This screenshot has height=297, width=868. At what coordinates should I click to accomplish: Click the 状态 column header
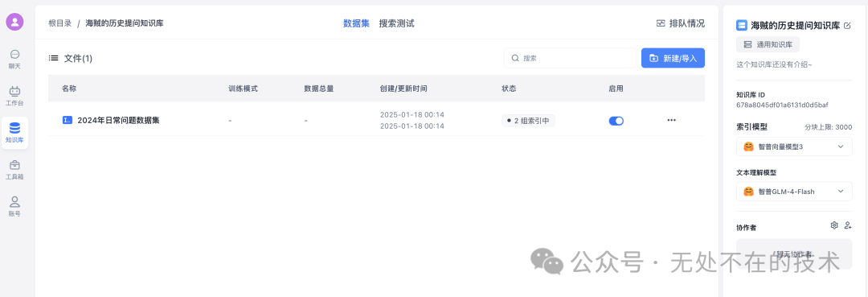tap(509, 88)
